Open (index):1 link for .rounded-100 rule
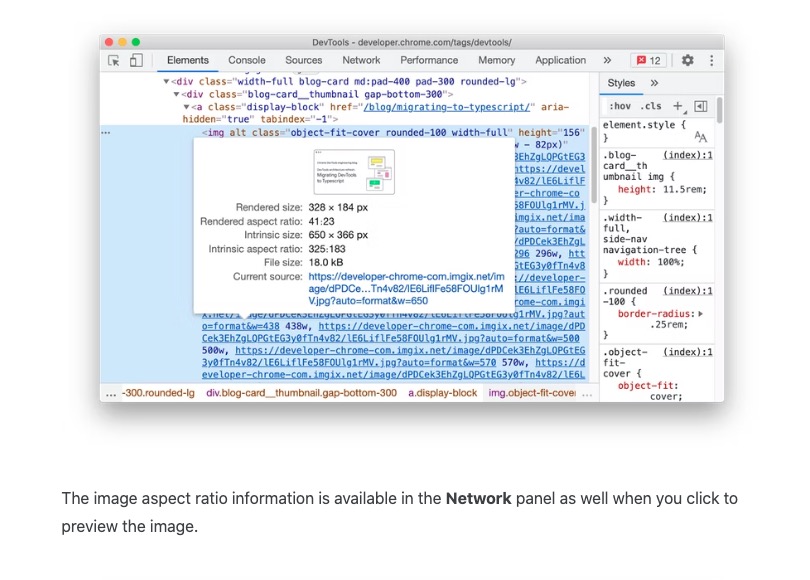The image size is (810, 580). (x=688, y=291)
